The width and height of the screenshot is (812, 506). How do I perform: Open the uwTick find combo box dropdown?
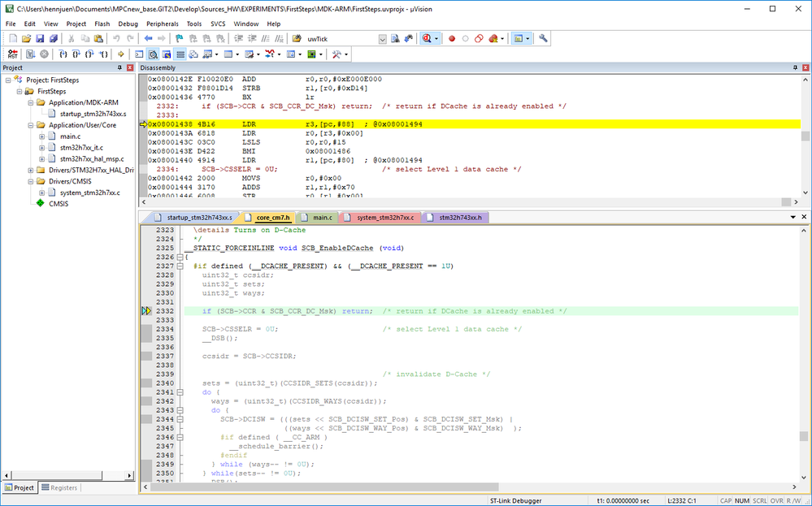point(382,38)
